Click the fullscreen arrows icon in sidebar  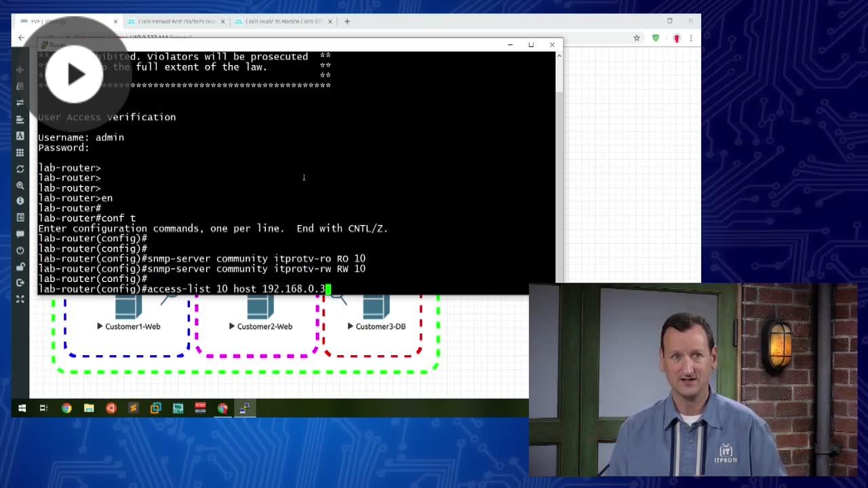pos(20,298)
